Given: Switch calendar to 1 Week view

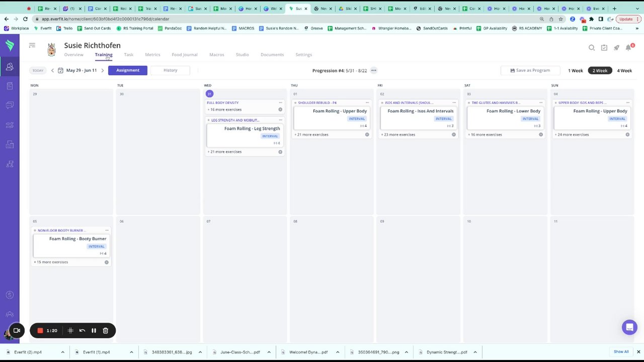Looking at the screenshot, I should click(576, 70).
